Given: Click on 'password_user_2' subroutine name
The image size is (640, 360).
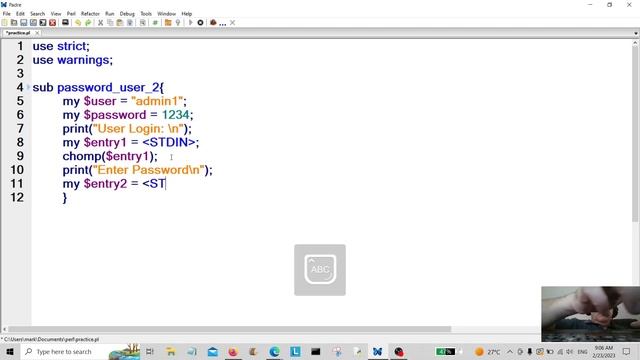Looking at the screenshot, I should pyautogui.click(x=108, y=87).
